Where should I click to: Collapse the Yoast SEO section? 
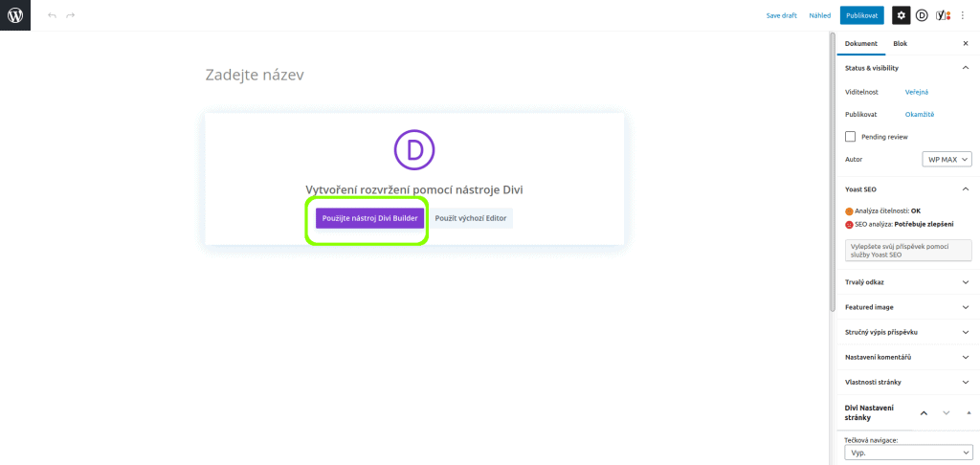coord(908,188)
